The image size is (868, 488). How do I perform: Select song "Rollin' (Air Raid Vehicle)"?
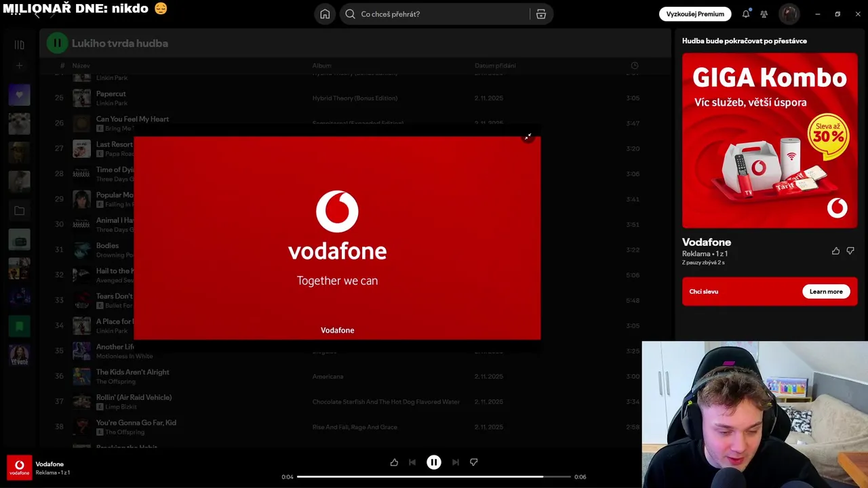[134, 397]
